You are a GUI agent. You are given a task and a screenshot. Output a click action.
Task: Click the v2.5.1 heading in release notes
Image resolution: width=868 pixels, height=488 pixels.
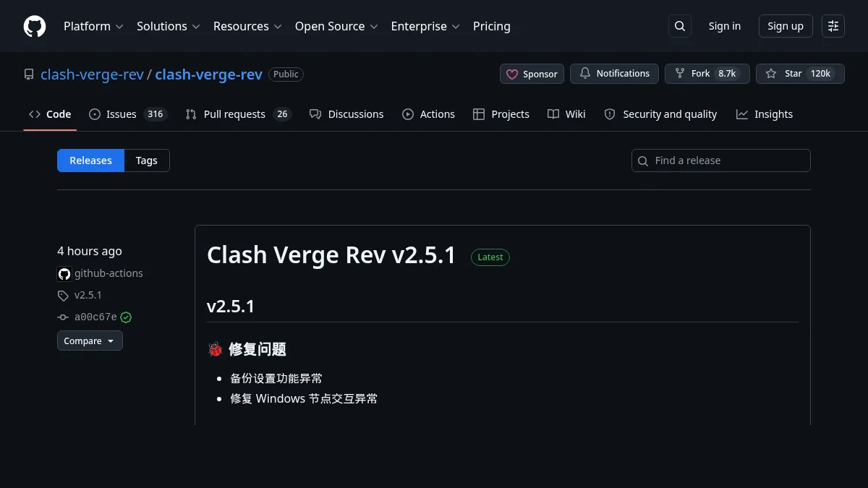231,306
